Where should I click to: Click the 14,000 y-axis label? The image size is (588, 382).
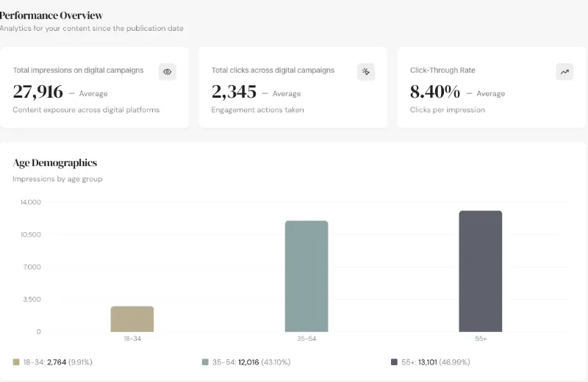pos(31,202)
